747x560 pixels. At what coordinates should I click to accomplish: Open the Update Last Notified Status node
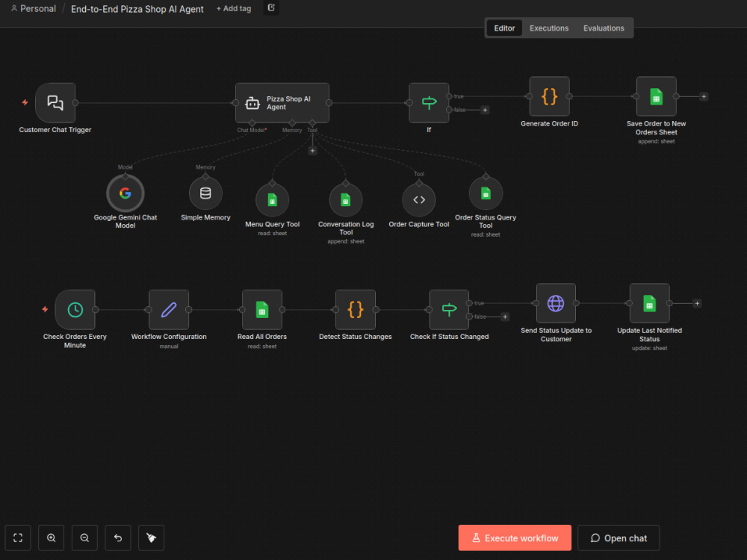coord(649,303)
